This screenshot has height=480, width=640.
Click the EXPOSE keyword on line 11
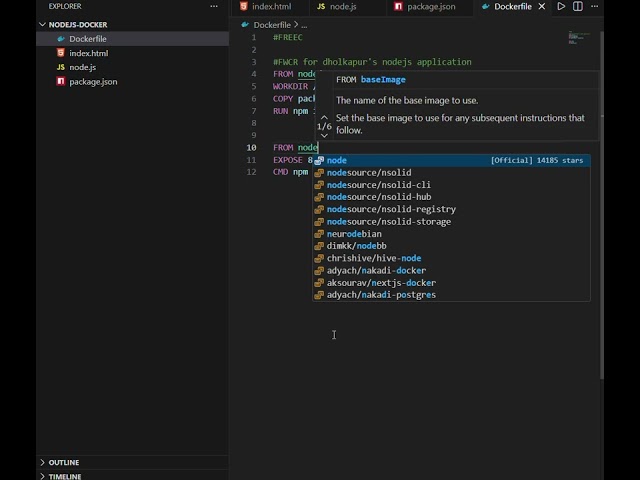point(288,160)
